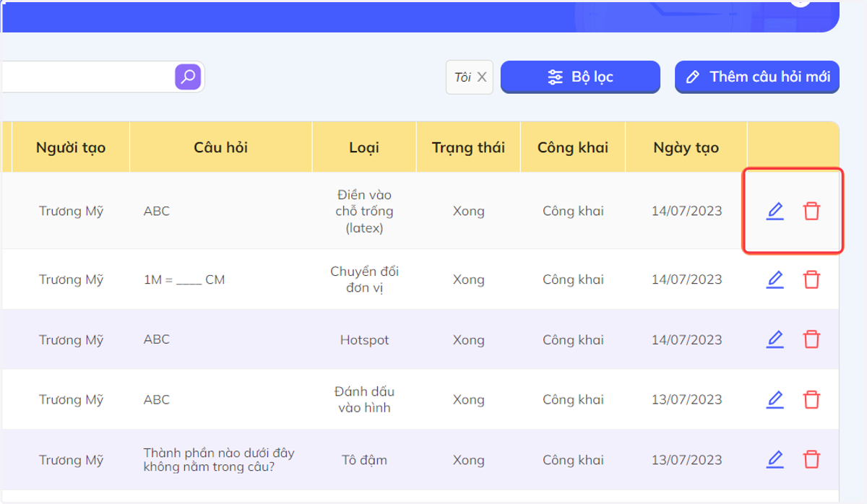Click the "Hotspot" type cell
This screenshot has height=504, width=867.
click(x=364, y=339)
